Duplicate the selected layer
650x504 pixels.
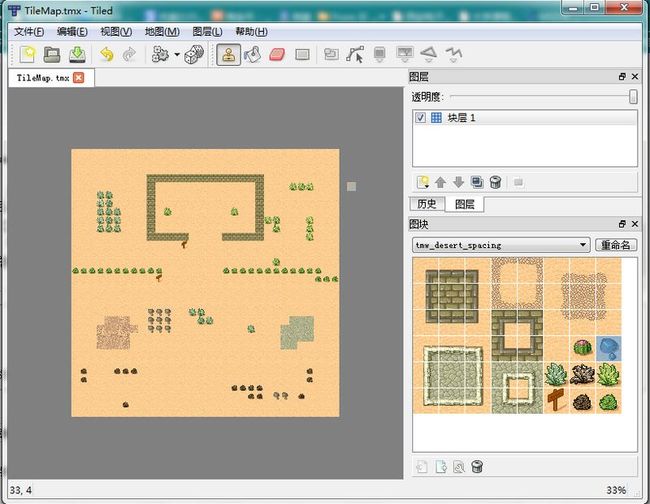click(477, 182)
